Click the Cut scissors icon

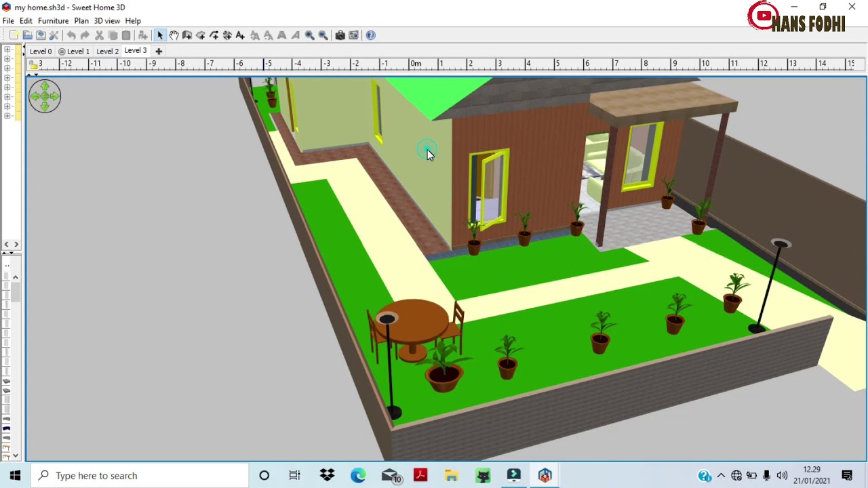(99, 35)
